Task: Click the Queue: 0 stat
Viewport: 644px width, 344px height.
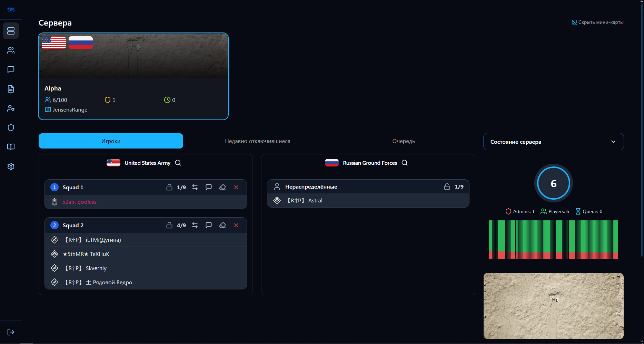Action: [589, 211]
